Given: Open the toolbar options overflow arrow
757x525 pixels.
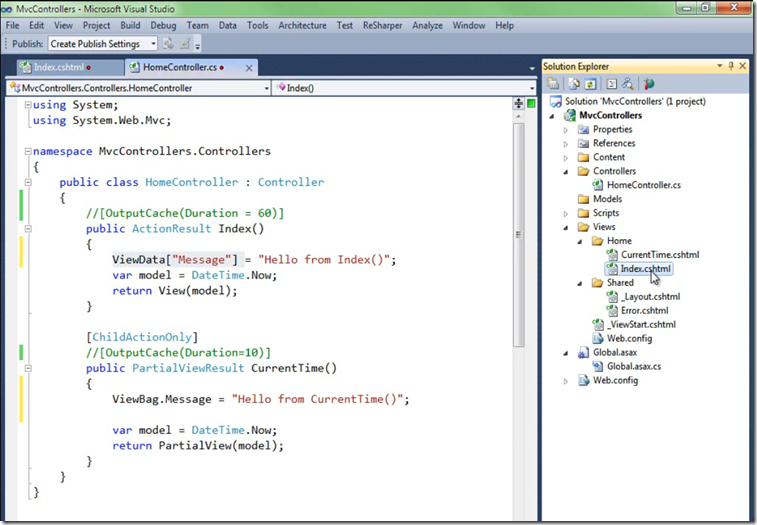Looking at the screenshot, I should pyautogui.click(x=197, y=46).
